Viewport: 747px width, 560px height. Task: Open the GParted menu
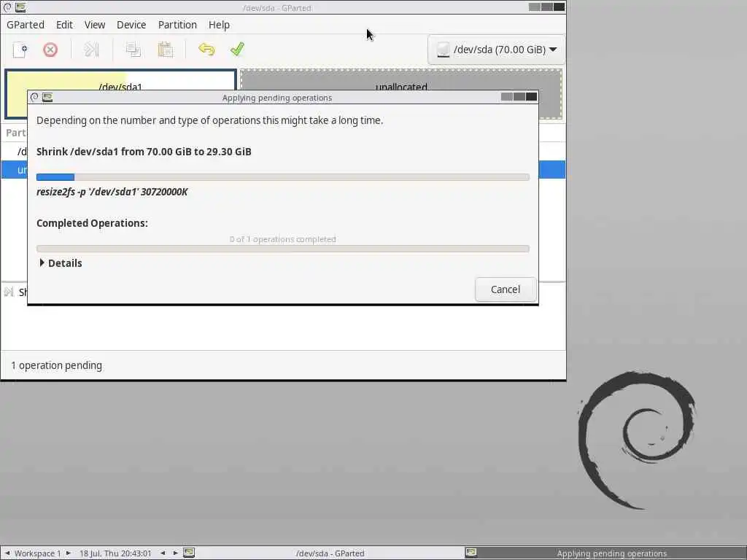[26, 25]
